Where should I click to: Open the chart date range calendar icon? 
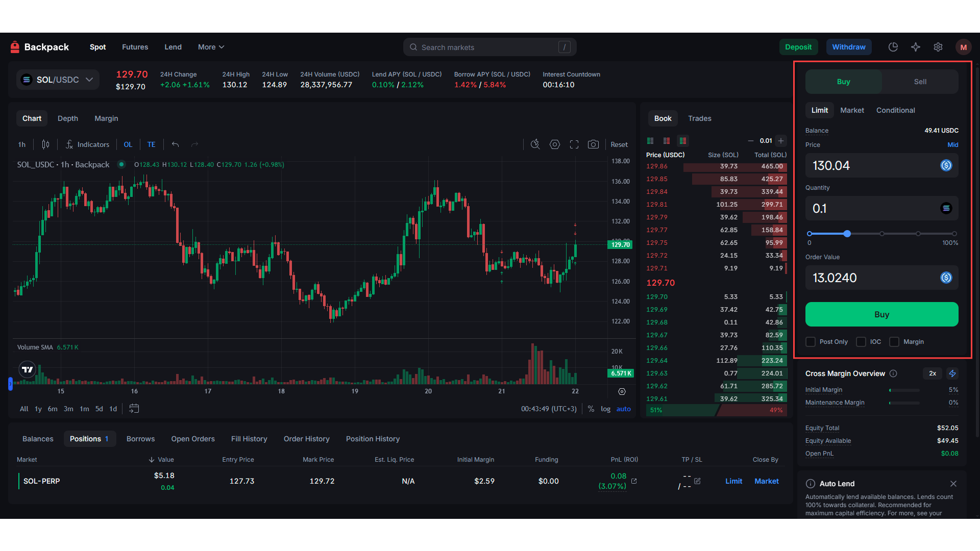134,409
